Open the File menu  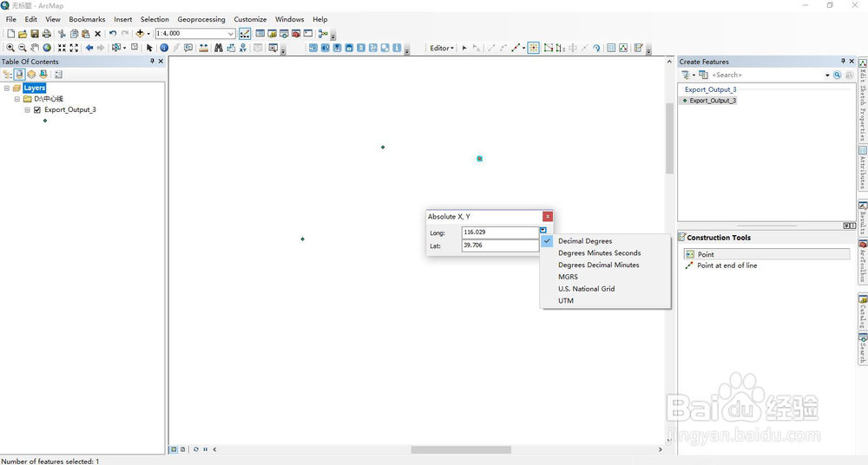pos(11,19)
